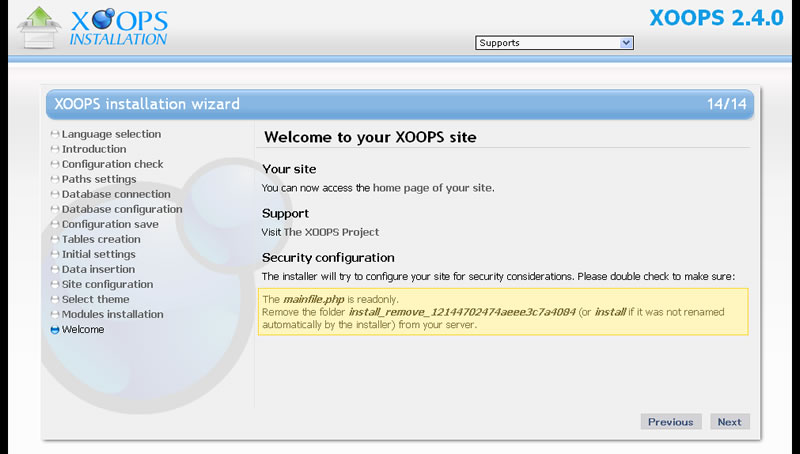Open the Supports dropdown menu
Viewport: 800px width, 454px height.
(554, 43)
